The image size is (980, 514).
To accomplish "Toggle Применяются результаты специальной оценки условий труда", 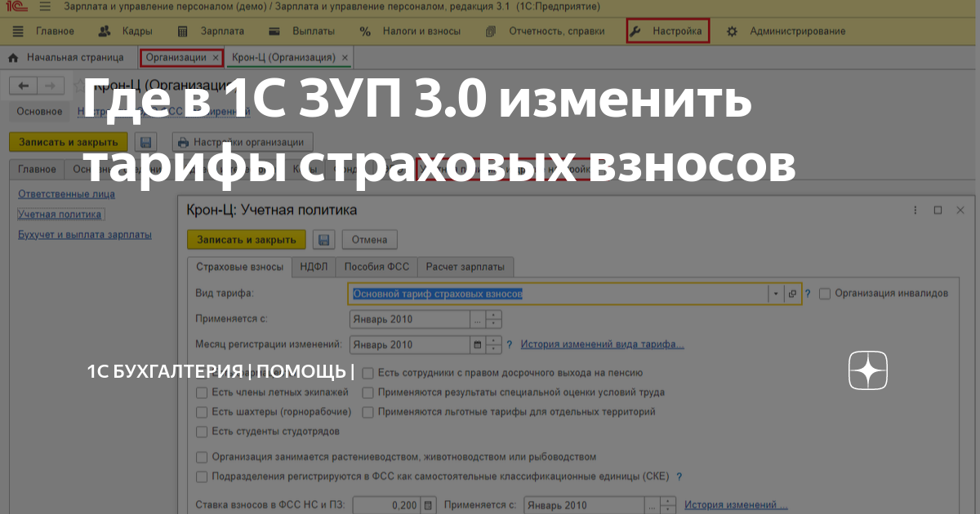I will (x=368, y=392).
